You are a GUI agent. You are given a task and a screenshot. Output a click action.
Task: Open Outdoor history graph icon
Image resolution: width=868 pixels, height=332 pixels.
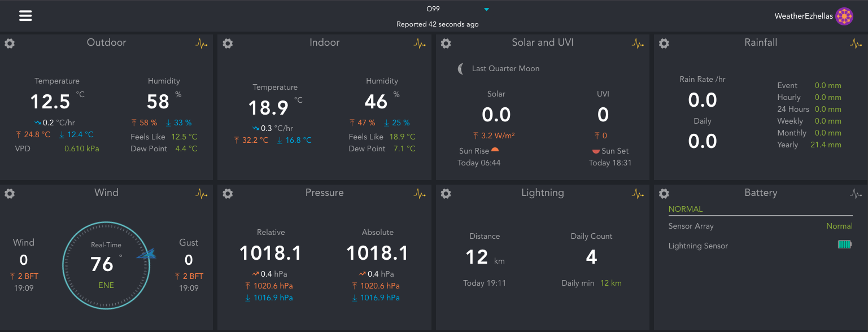[202, 43]
